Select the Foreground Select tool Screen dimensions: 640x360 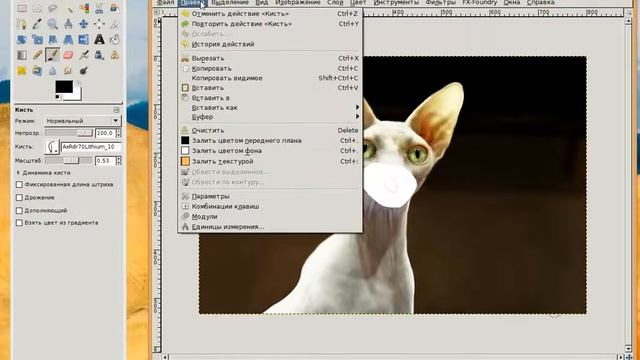point(115,8)
